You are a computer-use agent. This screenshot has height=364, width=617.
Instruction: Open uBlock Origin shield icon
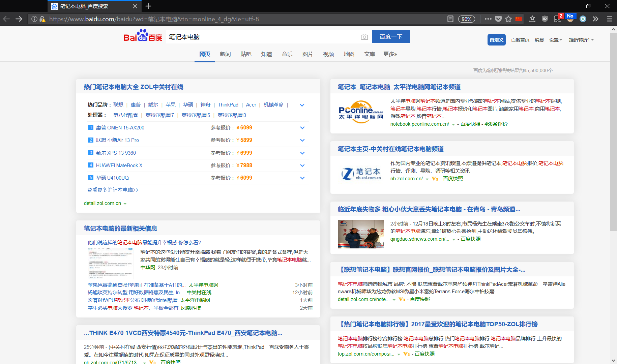click(545, 19)
